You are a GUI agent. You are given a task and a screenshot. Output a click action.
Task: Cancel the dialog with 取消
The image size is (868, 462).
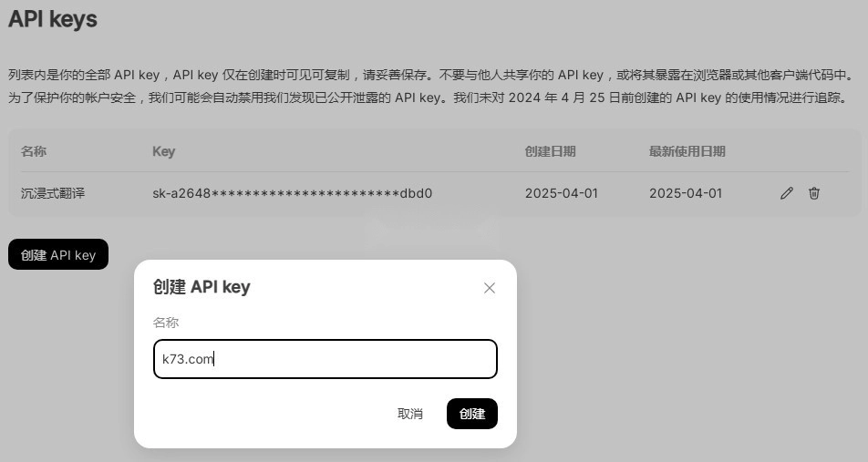coord(410,414)
